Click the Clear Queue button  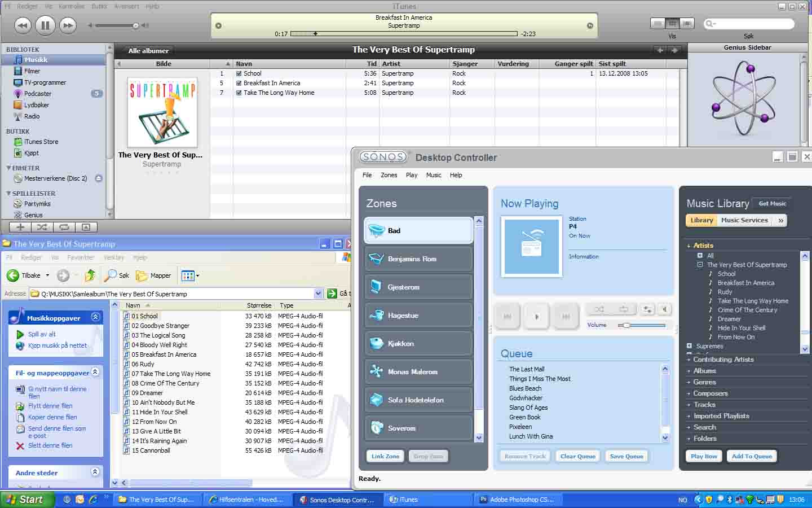click(x=577, y=457)
